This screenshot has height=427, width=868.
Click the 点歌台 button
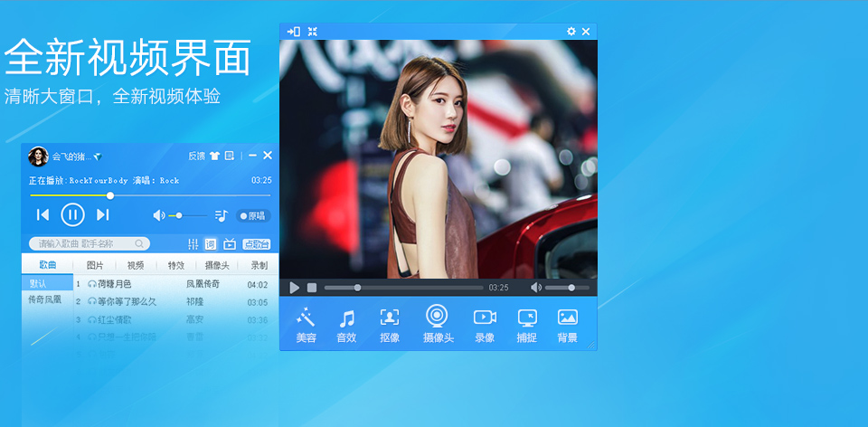257,244
